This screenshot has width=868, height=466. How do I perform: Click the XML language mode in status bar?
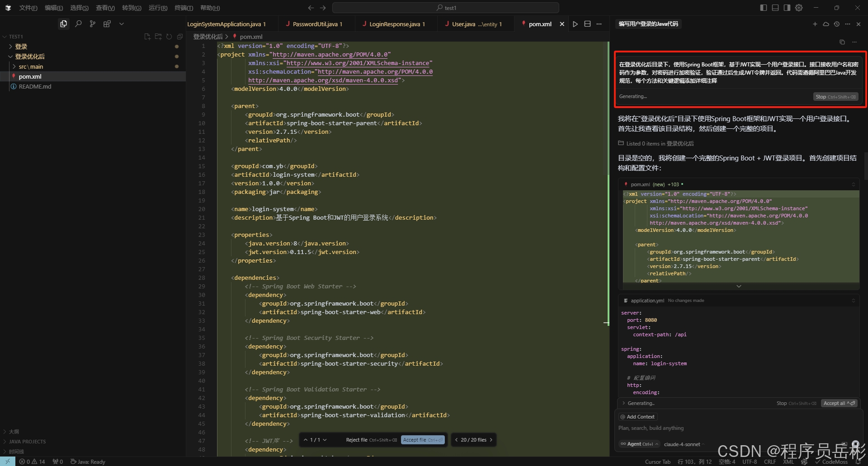[x=789, y=461]
